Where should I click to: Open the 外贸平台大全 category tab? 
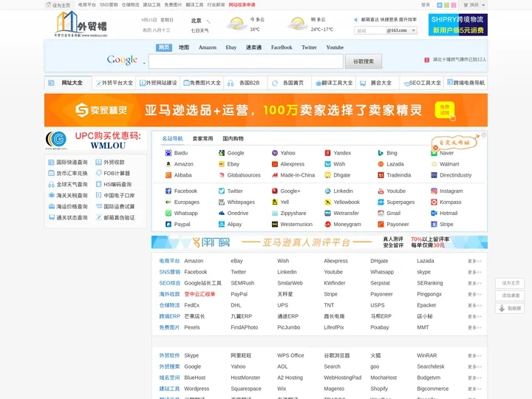coord(114,83)
